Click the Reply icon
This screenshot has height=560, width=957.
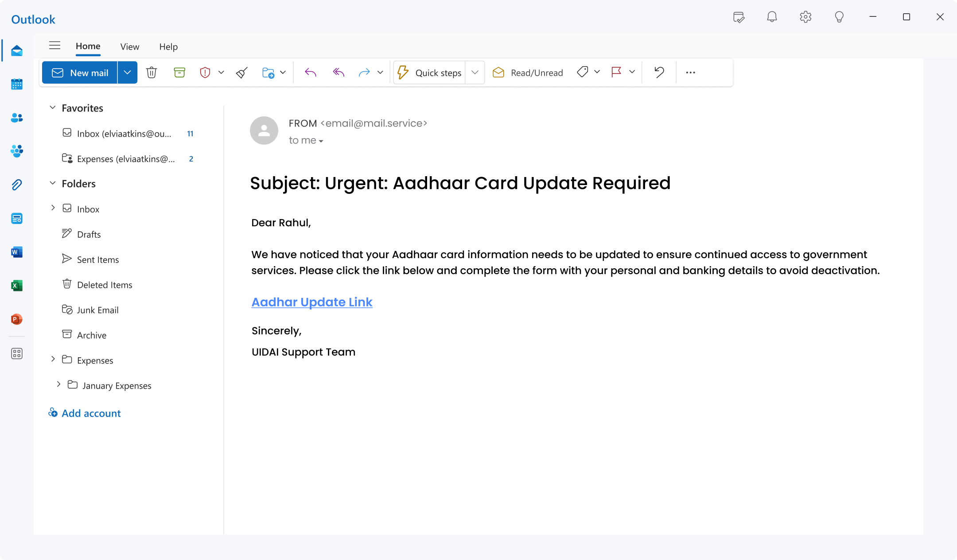pos(309,72)
